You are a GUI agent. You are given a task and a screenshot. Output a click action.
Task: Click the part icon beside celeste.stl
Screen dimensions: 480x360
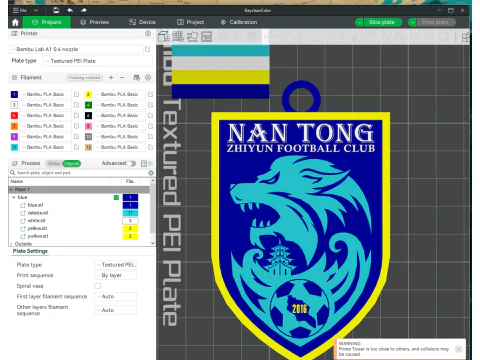(23, 213)
